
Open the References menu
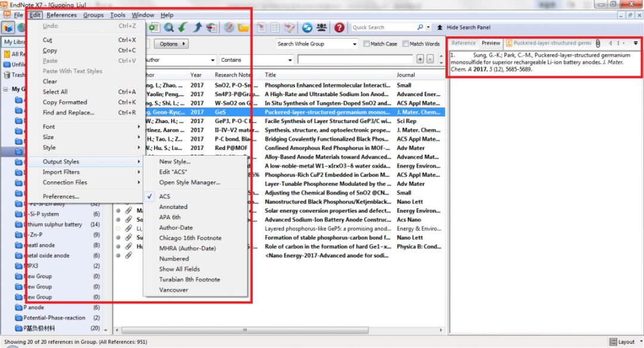point(61,15)
